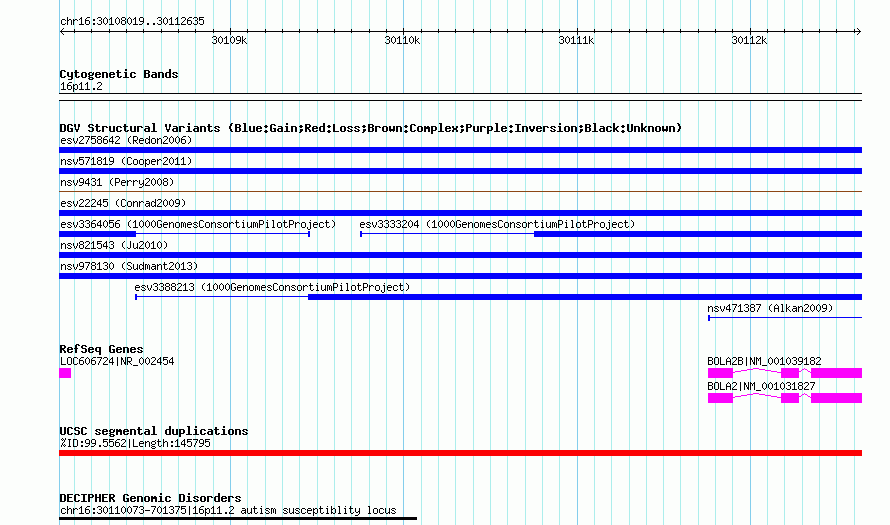Click the magenta LOC606724 exon block
The height and width of the screenshot is (525, 890).
pyautogui.click(x=65, y=373)
